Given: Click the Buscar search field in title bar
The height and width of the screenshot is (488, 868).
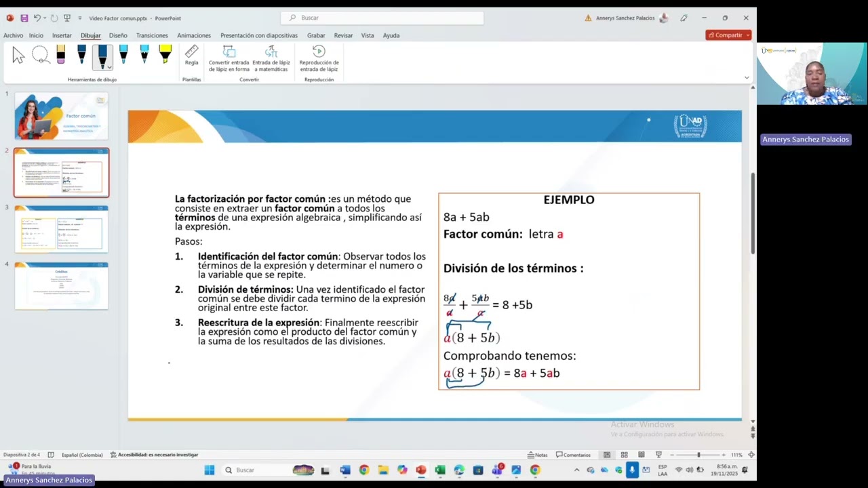Looking at the screenshot, I should (382, 18).
